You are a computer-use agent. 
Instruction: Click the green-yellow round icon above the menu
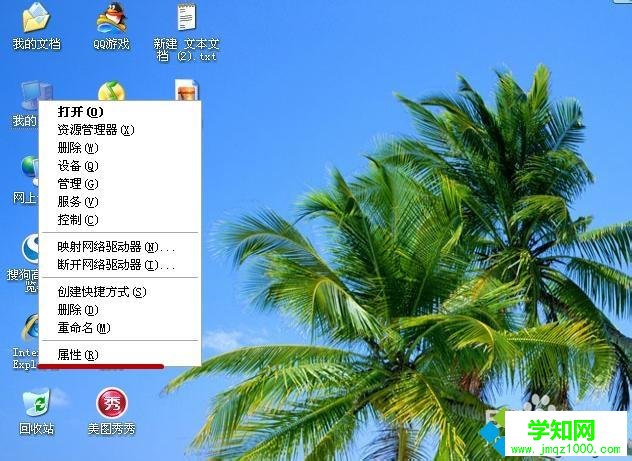111,91
